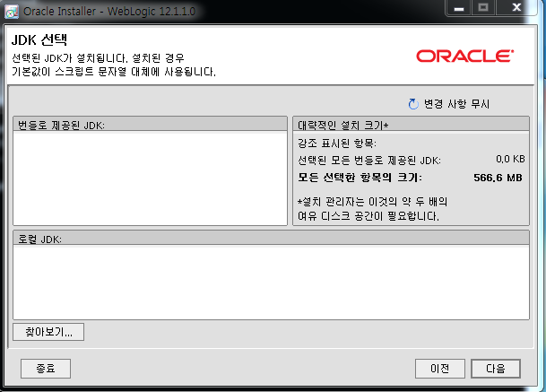Click the 강조 표시된 항목 label
This screenshot has height=392, width=546.
pyautogui.click(x=337, y=144)
